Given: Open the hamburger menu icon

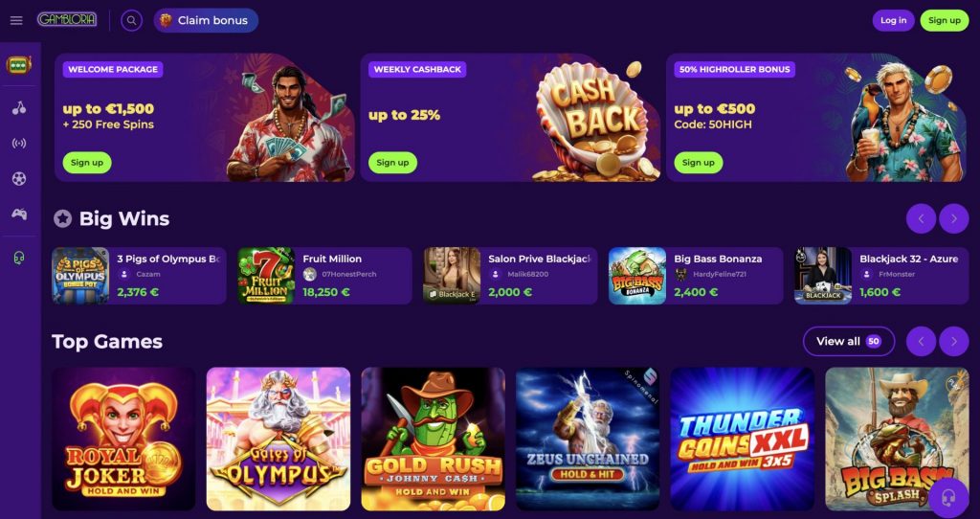Looking at the screenshot, I should [16, 21].
